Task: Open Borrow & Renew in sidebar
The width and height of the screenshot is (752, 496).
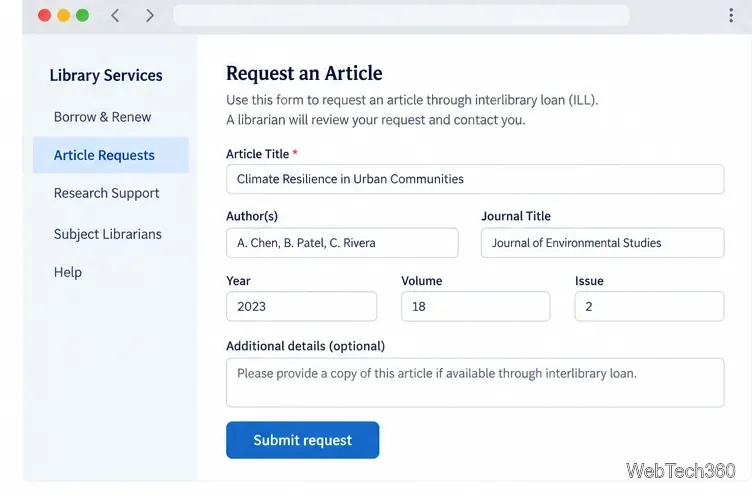Action: point(102,117)
